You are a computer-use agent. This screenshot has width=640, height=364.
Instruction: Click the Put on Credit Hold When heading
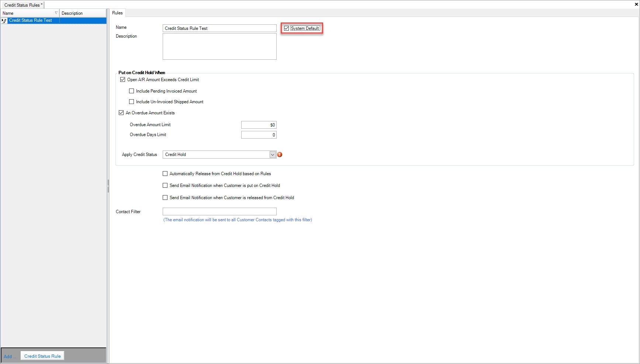pyautogui.click(x=142, y=73)
